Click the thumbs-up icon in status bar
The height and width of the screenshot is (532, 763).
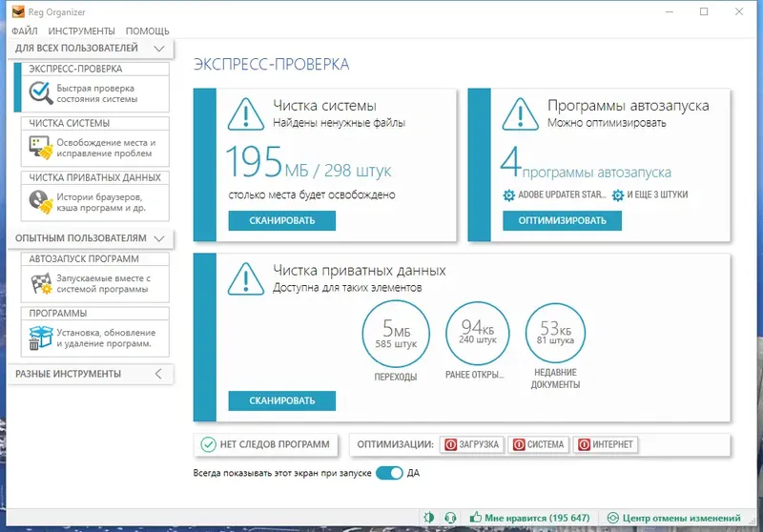click(x=475, y=518)
